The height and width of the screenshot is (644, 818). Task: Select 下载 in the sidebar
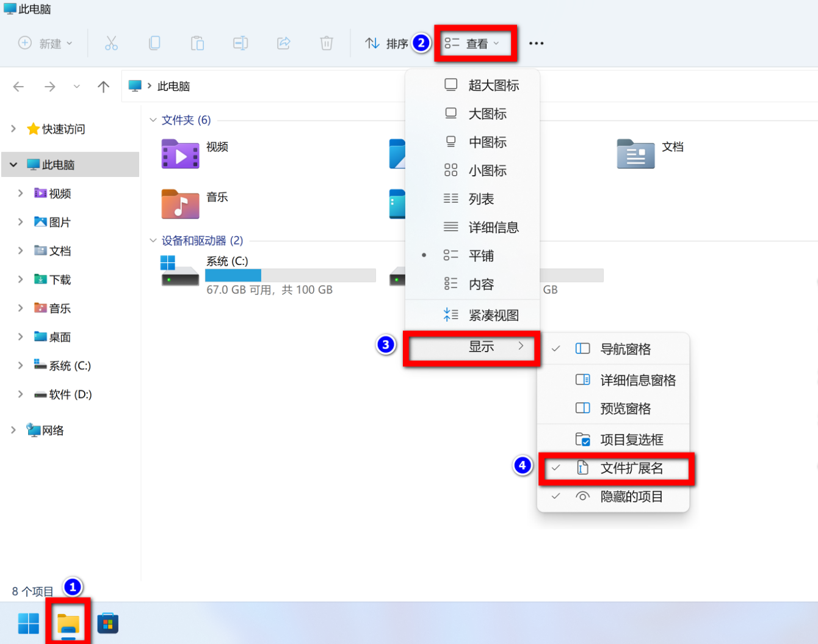click(x=59, y=279)
